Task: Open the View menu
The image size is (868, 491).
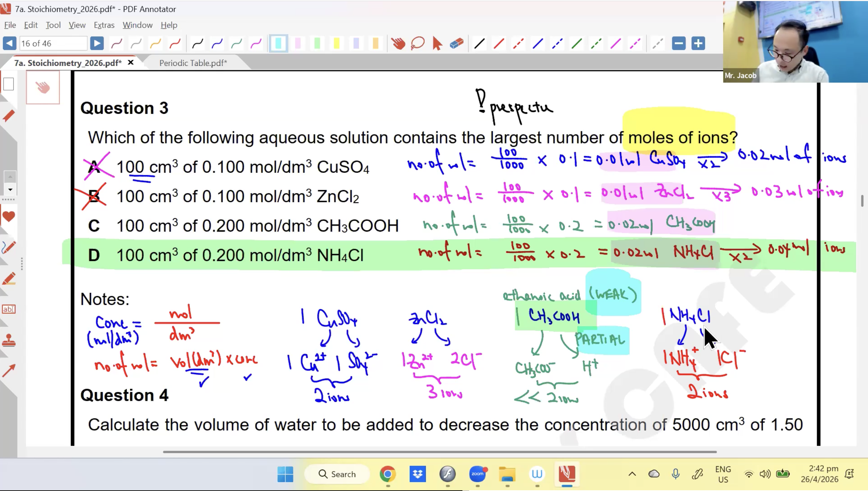Action: click(x=77, y=25)
